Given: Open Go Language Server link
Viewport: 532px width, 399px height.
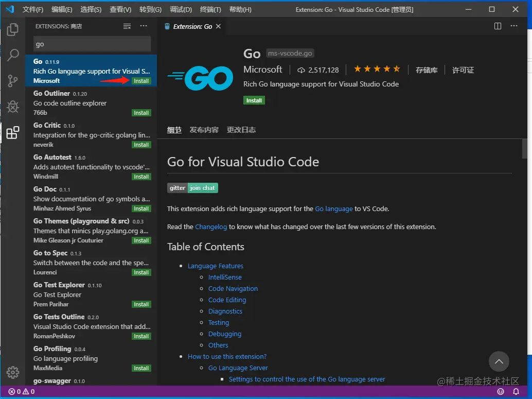Looking at the screenshot, I should point(238,368).
